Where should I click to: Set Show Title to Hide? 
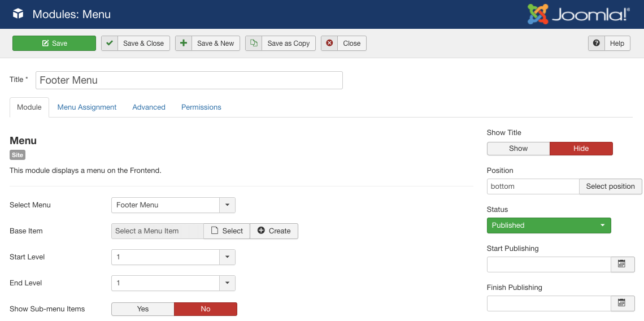click(x=581, y=149)
